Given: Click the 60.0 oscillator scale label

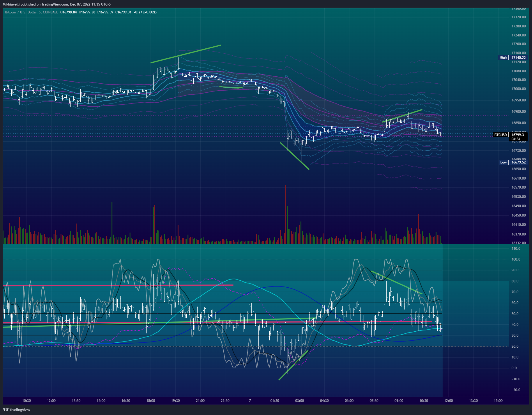Looking at the screenshot, I should click(x=515, y=303).
